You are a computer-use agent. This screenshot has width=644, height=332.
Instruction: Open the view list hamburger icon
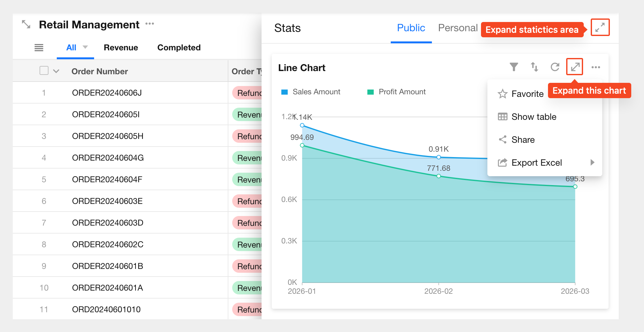tap(39, 48)
